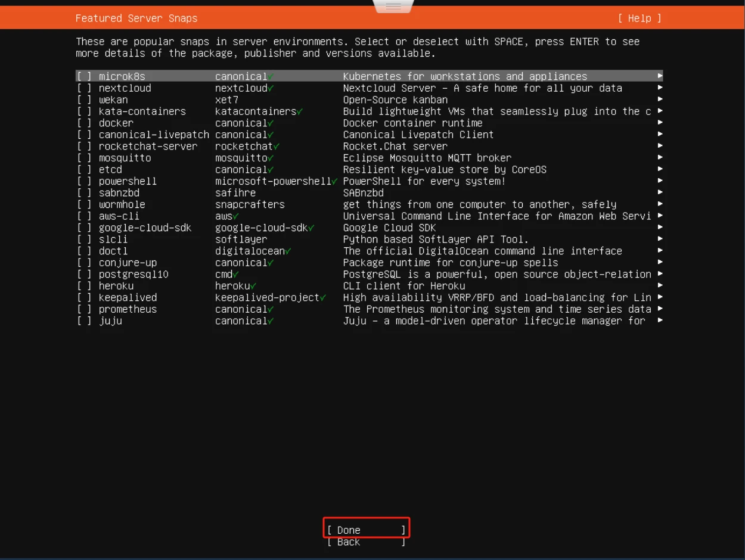Select the nextcloud snap checkbox
Viewport: 745px width, 560px height.
point(84,88)
